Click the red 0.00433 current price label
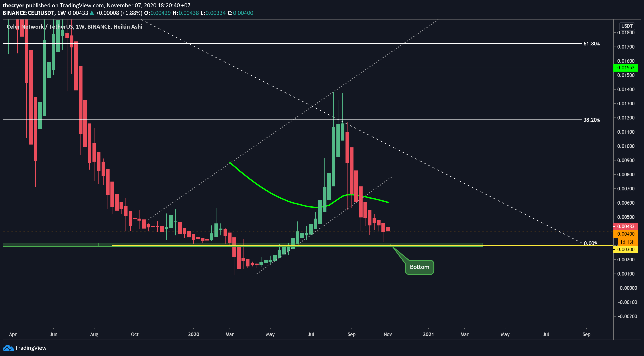The image size is (644, 356). pos(626,226)
